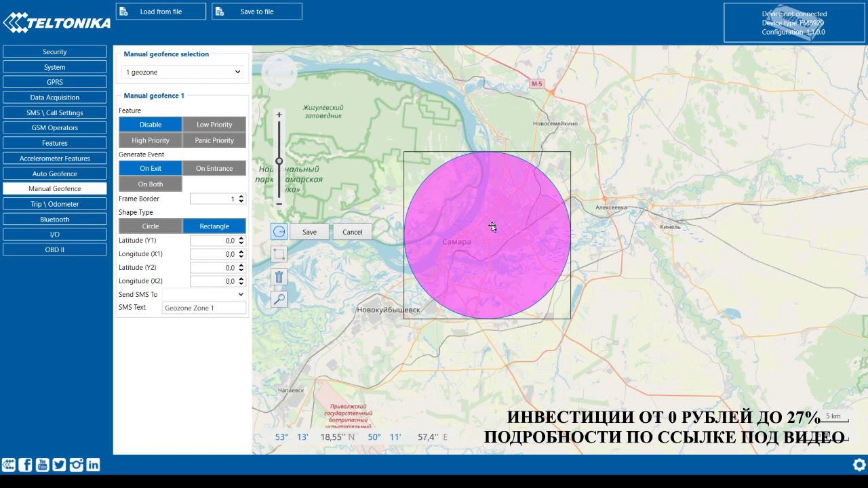Viewport: 868px width, 488px height.
Task: Expand the geozone selection dropdown
Action: [183, 72]
